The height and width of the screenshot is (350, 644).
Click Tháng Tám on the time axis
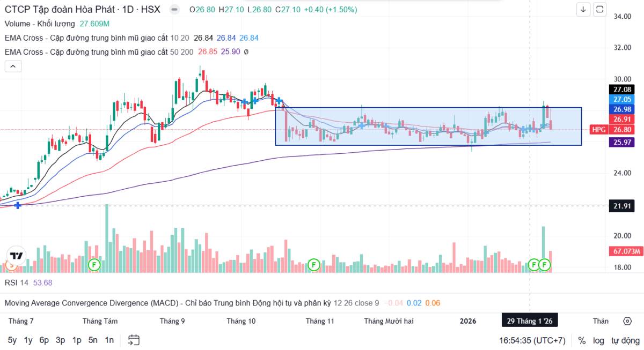100,321
